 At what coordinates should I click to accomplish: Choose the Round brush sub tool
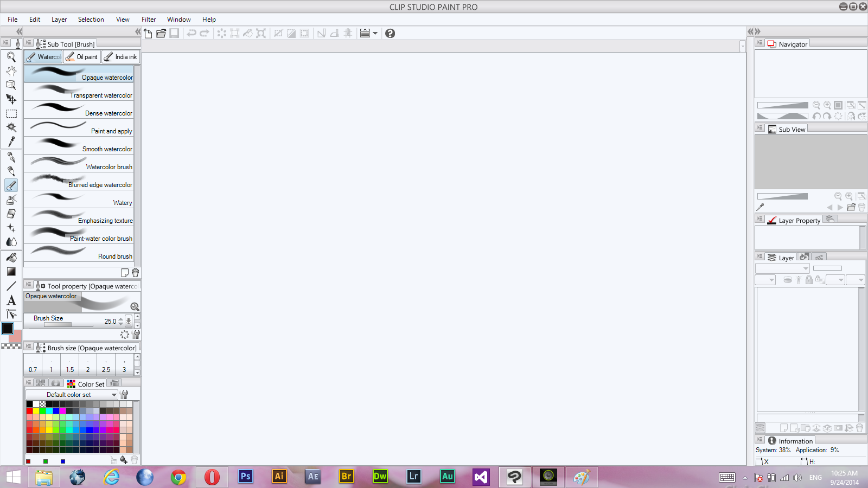pyautogui.click(x=79, y=253)
